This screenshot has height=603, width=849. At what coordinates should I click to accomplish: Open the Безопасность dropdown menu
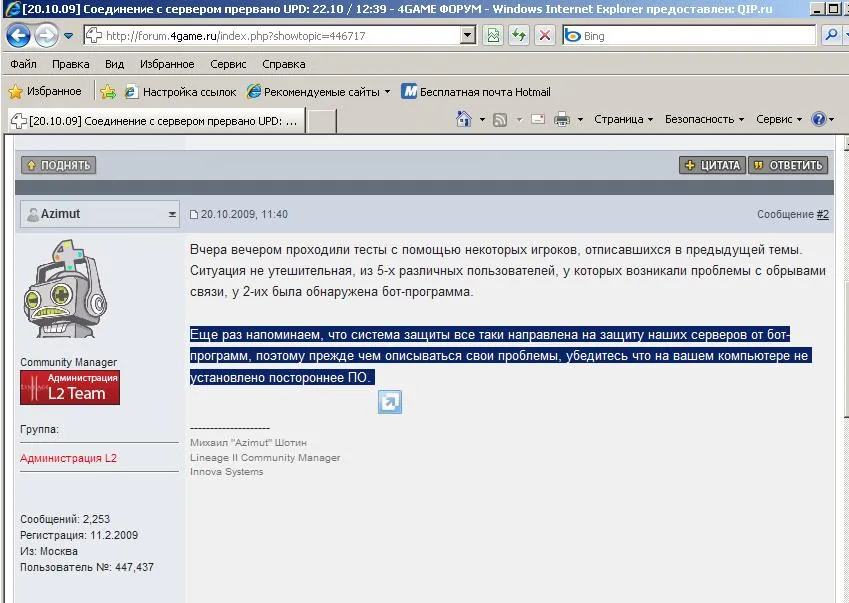coord(704,119)
